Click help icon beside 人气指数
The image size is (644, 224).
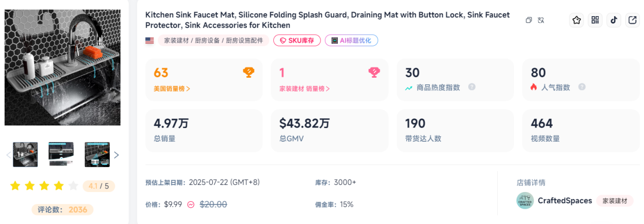[x=582, y=87]
